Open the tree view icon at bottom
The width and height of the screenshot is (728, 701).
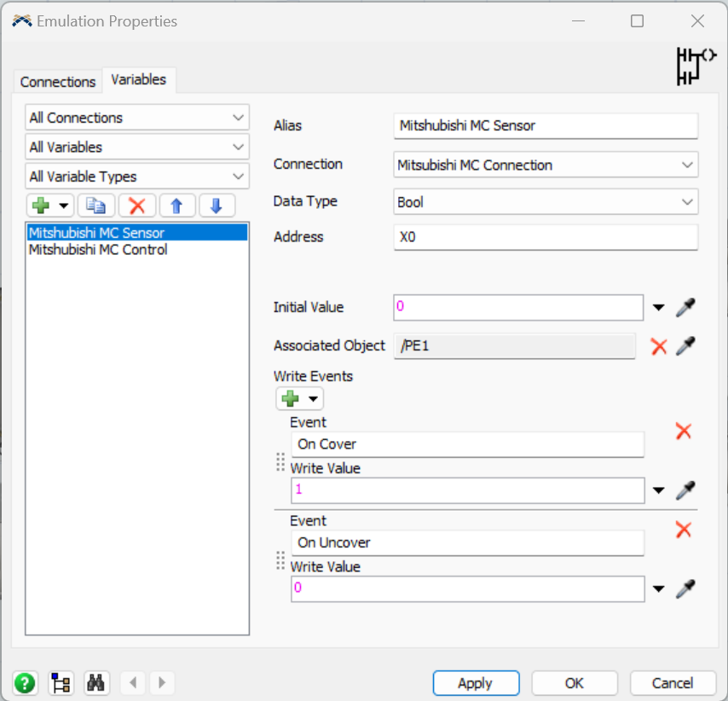(x=61, y=683)
